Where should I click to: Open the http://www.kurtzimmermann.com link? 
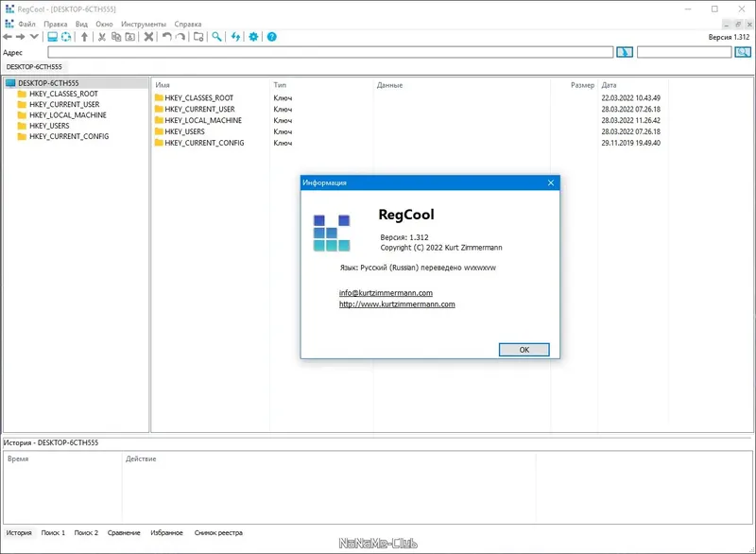397,304
